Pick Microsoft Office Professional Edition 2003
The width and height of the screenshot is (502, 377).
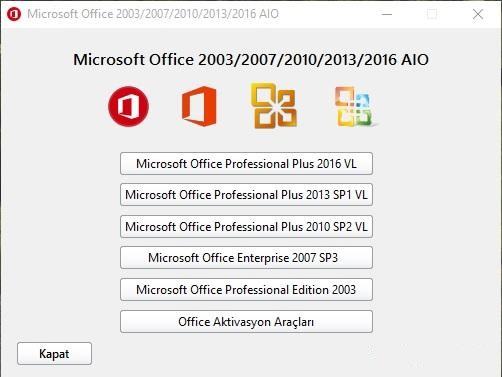(x=246, y=290)
